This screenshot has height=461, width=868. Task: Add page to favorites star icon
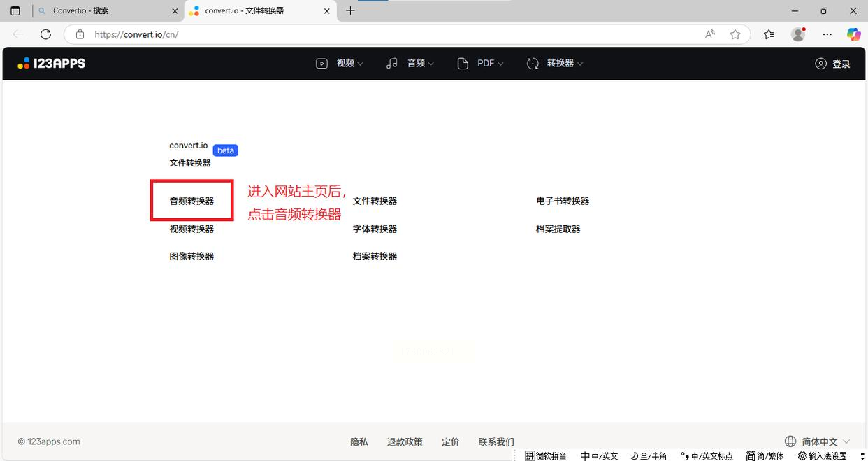click(735, 34)
